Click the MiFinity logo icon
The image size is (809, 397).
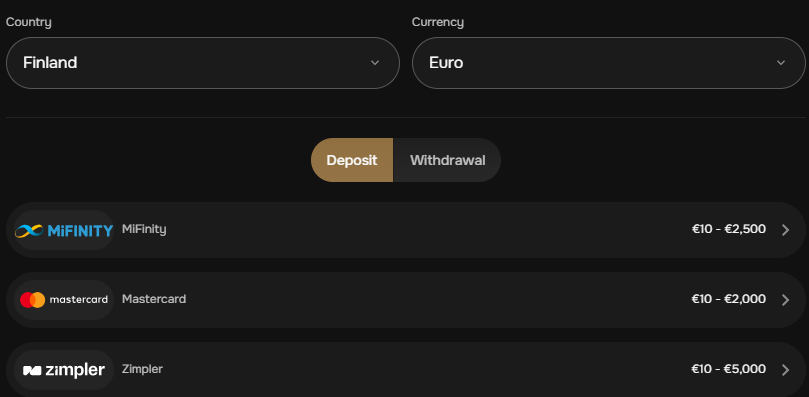(64, 230)
